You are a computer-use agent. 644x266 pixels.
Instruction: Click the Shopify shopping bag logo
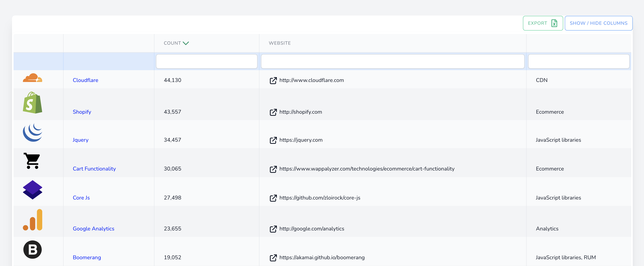tap(33, 103)
